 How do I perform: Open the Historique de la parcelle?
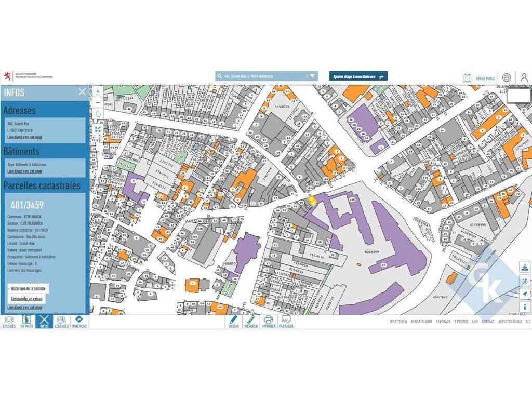tap(29, 288)
